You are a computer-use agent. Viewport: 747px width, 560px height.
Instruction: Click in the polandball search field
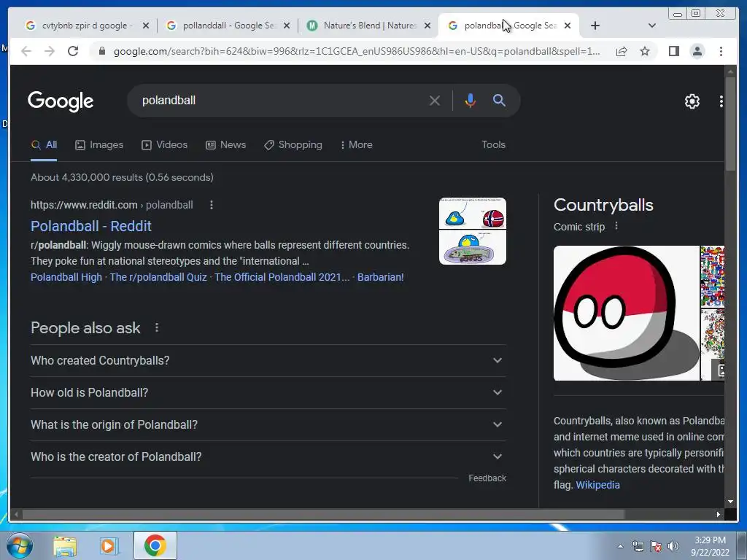click(281, 101)
